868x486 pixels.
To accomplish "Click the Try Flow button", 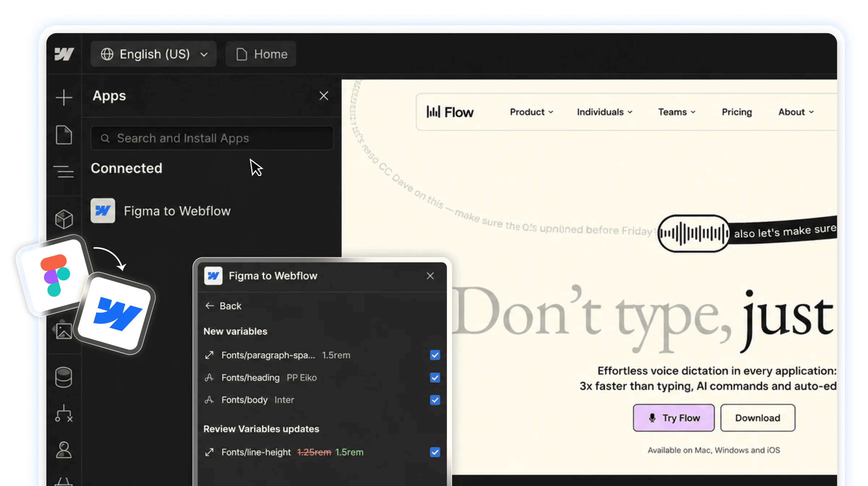I will [x=674, y=418].
